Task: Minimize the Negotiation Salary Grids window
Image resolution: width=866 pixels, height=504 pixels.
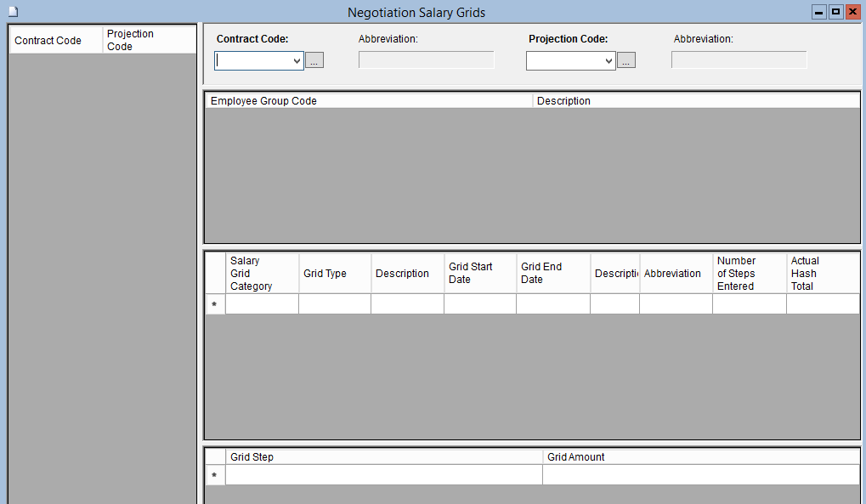Action: pyautogui.click(x=818, y=12)
